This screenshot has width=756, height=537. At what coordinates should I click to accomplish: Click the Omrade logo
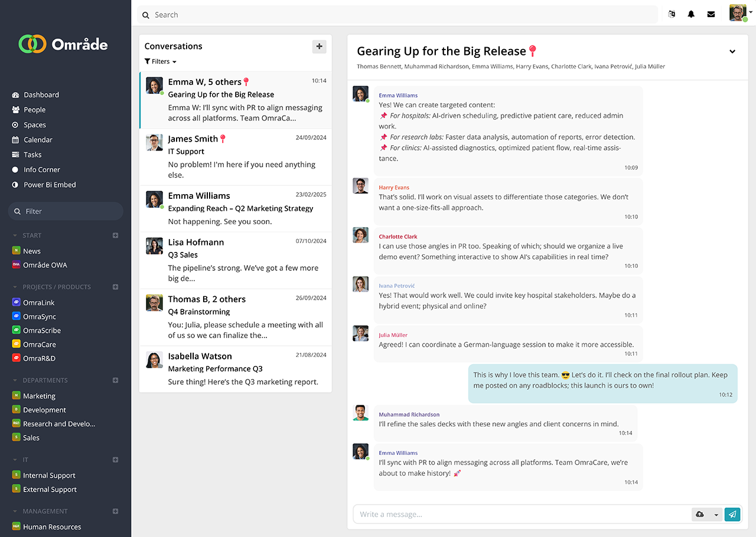pyautogui.click(x=64, y=44)
